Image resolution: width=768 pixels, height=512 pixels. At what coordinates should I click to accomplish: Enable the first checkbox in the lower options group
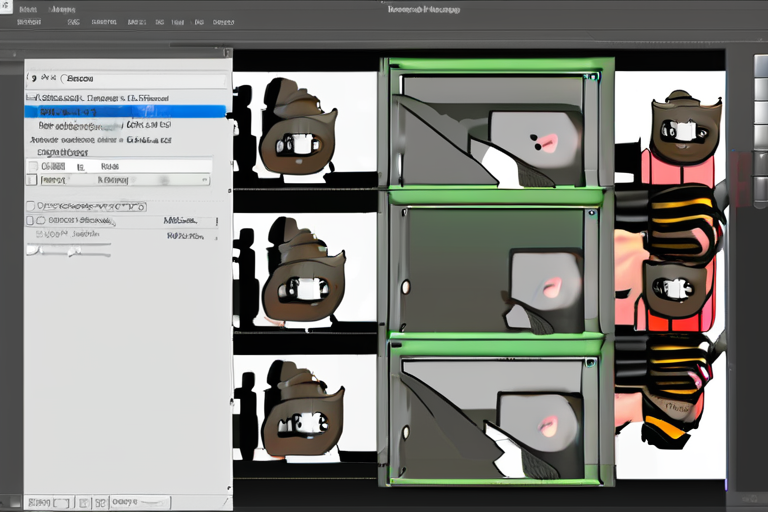(28, 205)
